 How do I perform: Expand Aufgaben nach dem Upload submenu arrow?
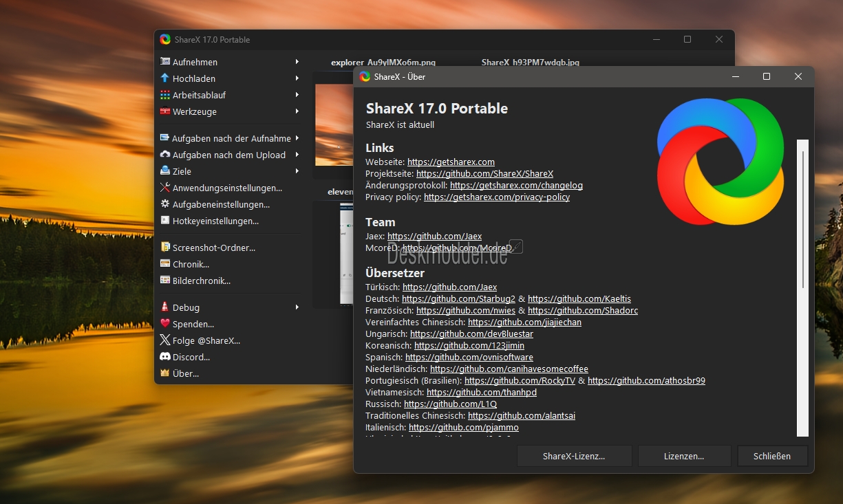[297, 155]
